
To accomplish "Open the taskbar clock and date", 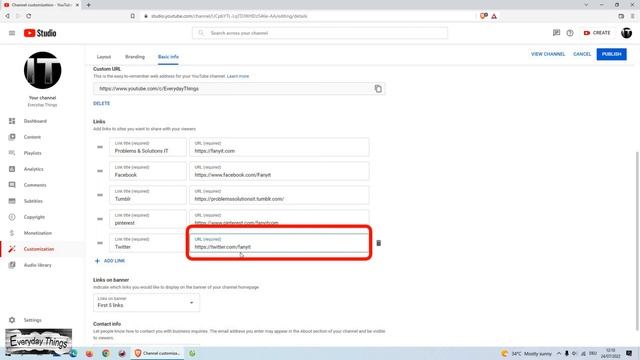I will click(611, 353).
